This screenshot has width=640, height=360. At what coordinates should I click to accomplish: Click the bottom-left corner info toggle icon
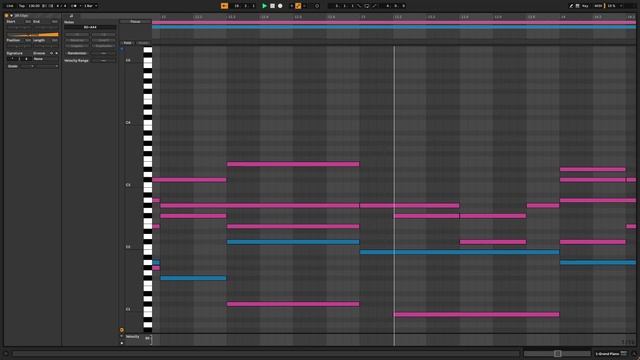click(6, 353)
